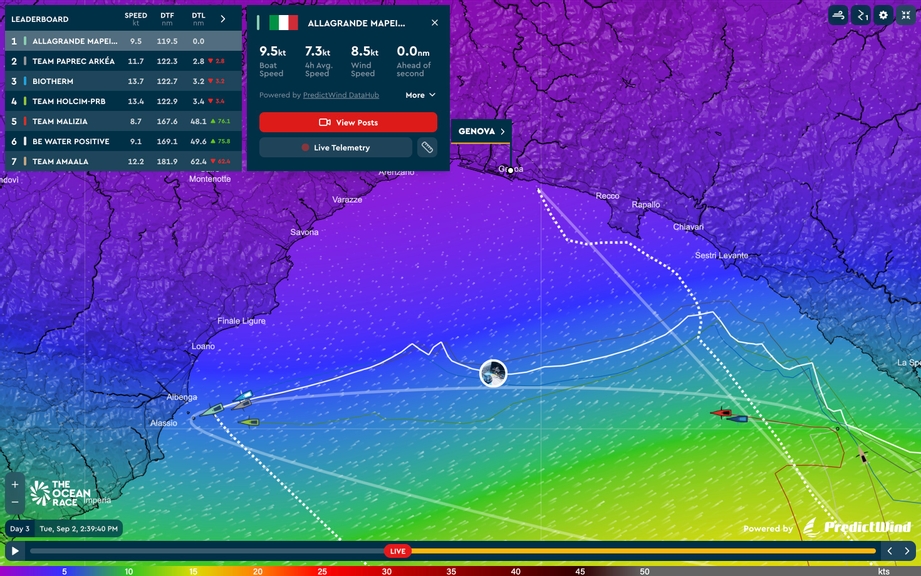Sort leaderboard by the SPEED column header
Image resolution: width=921 pixels, height=576 pixels.
click(x=136, y=19)
